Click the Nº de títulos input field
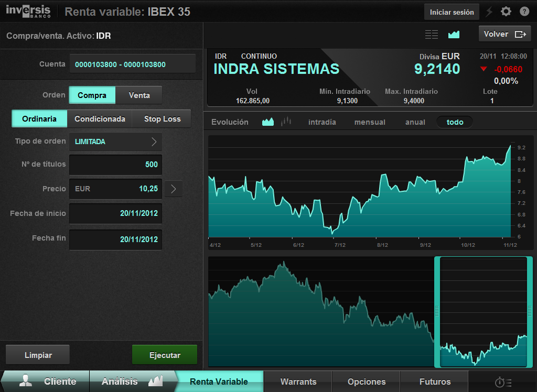The image size is (537, 392). (115, 165)
